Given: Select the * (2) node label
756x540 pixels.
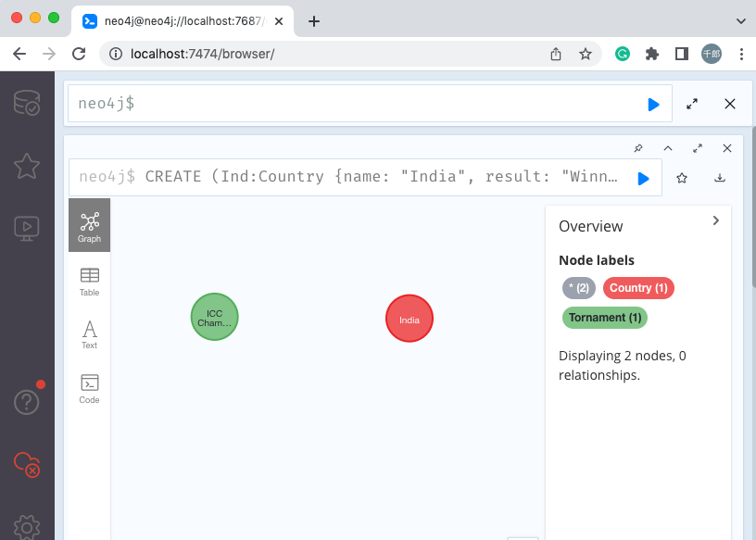Looking at the screenshot, I should pos(579,288).
